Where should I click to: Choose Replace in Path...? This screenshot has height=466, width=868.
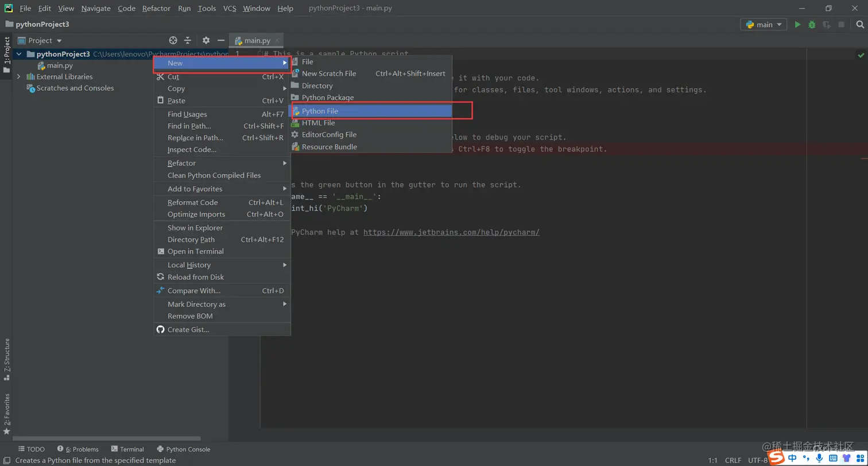point(222,138)
